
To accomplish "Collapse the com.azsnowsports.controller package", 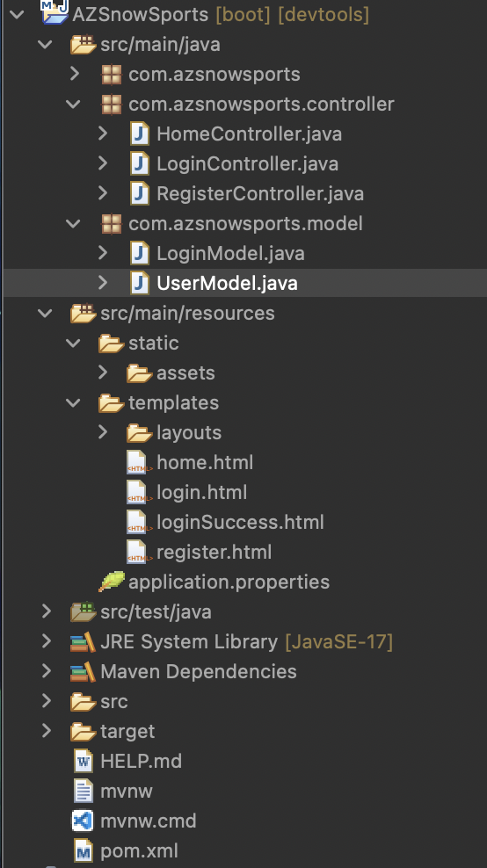I will click(x=74, y=104).
